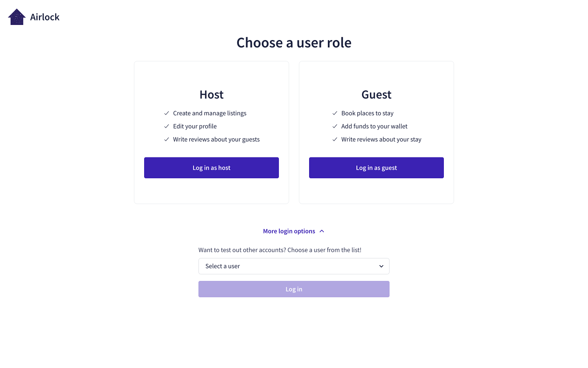Click the faded Log in button
This screenshot has width=588, height=368.
pyautogui.click(x=294, y=289)
